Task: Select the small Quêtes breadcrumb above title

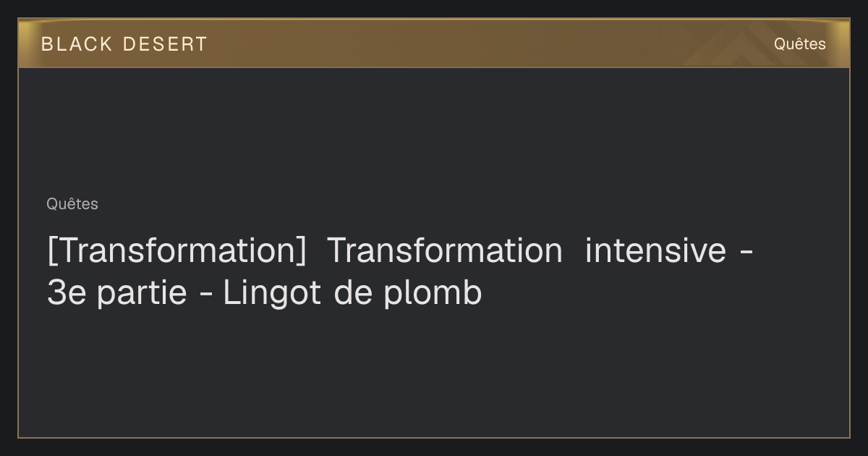Action: pos(72,204)
